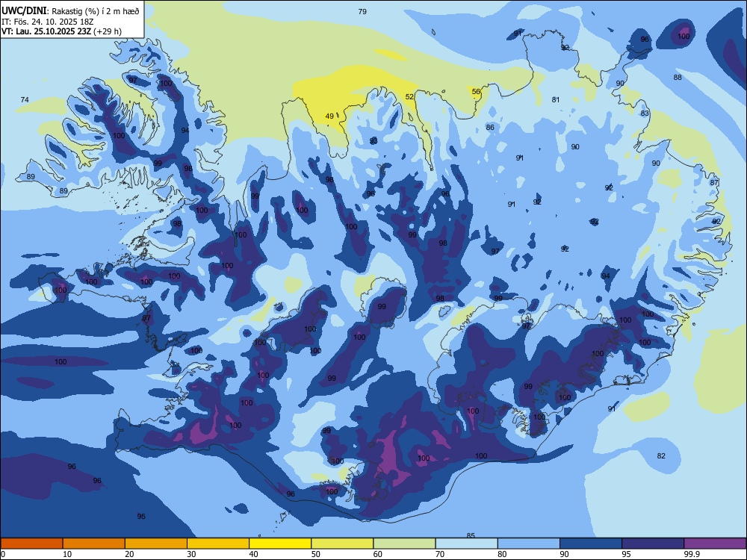
Task: Click the '74' humidity value on the map
Action: point(25,99)
